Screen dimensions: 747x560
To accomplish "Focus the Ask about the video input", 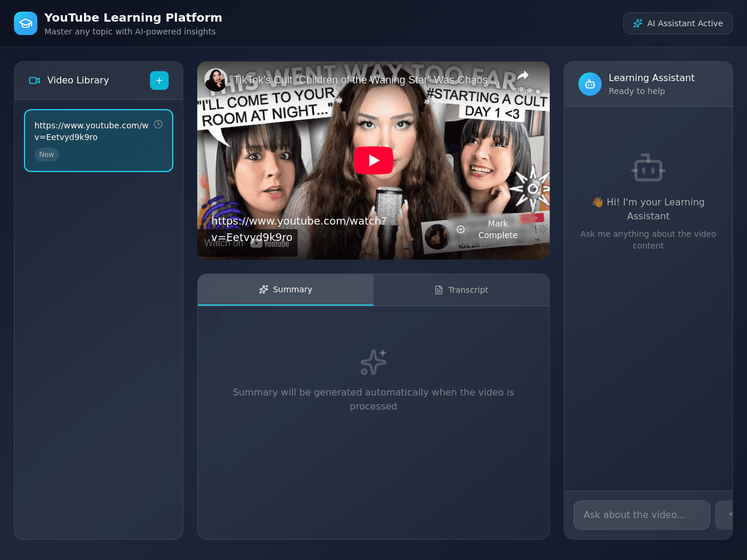I will click(x=642, y=515).
